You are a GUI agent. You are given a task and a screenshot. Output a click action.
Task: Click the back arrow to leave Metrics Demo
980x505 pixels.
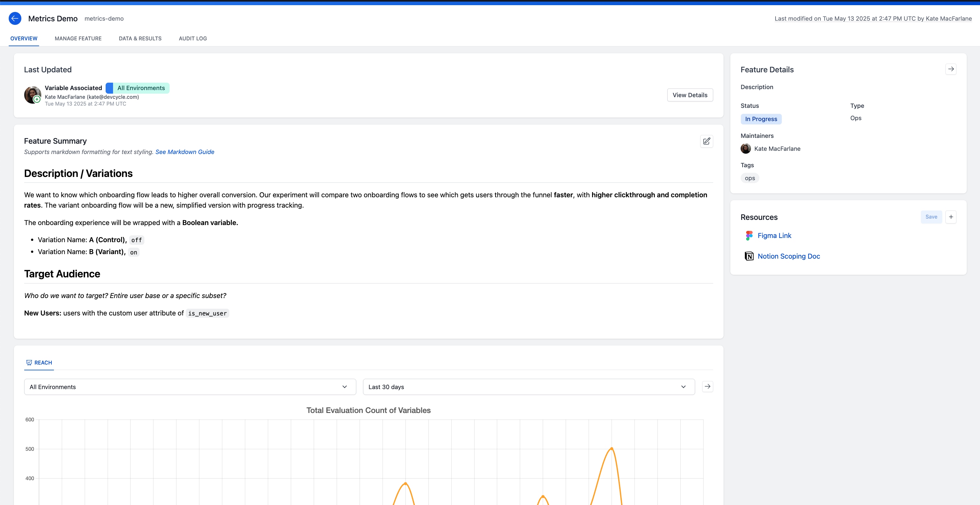[15, 18]
